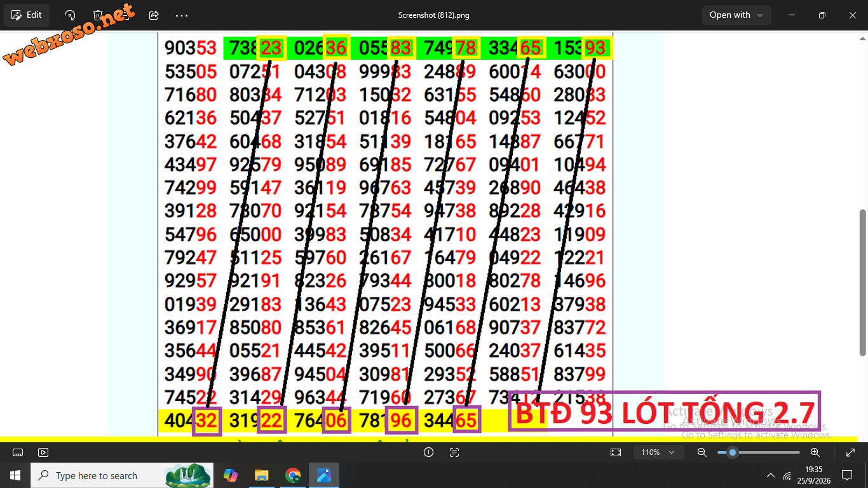Image resolution: width=868 pixels, height=488 pixels.
Task: Enter full screen with the expand arrows icon
Action: click(850, 452)
